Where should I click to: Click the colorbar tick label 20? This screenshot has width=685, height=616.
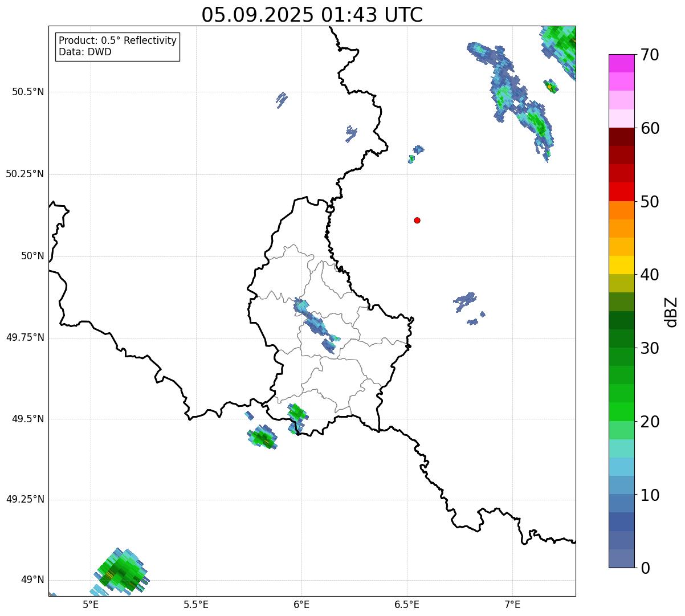(x=650, y=422)
